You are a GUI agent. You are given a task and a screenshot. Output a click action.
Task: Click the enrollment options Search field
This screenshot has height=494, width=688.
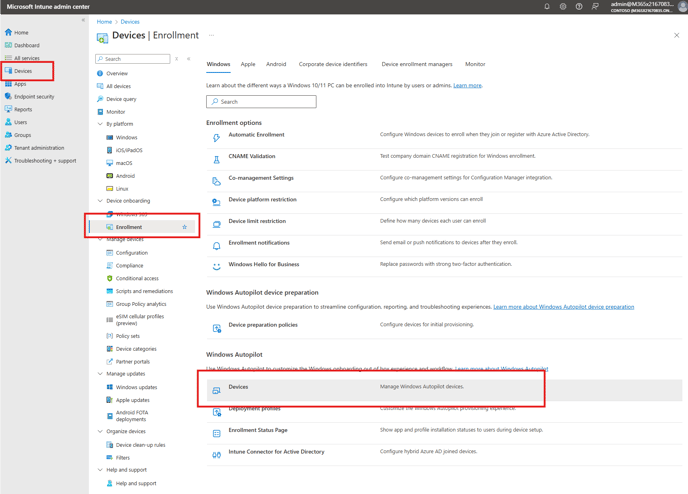261,101
